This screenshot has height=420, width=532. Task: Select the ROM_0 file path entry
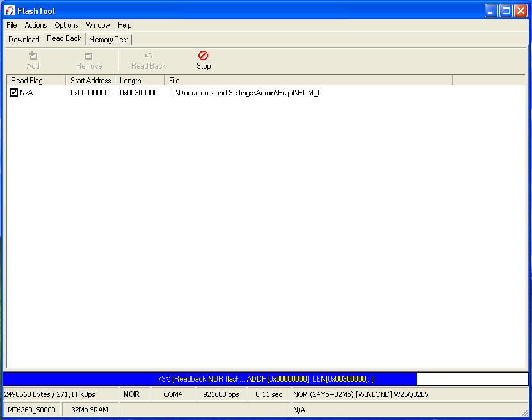coord(245,93)
